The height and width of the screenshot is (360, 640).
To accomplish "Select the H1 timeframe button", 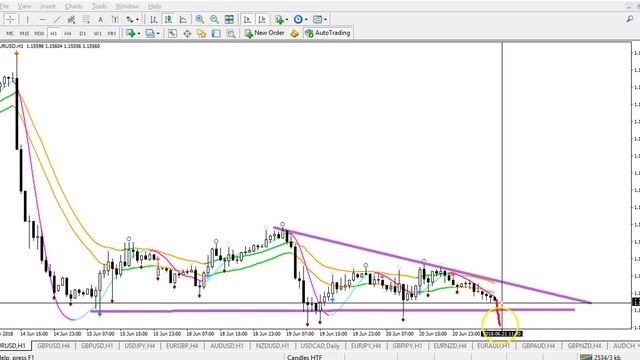I will pos(53,33).
